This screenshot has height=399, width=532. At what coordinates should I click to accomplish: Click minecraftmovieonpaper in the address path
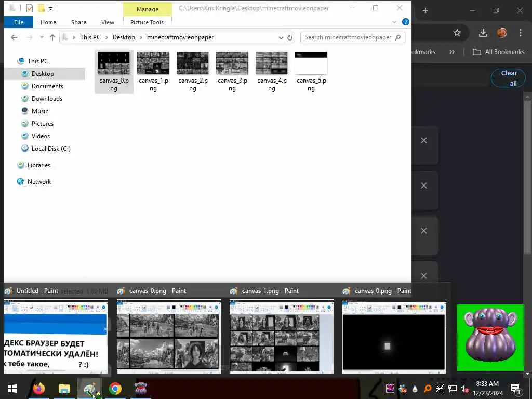pos(180,37)
